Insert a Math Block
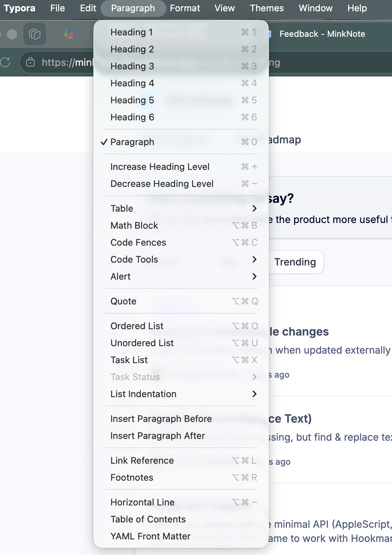This screenshot has width=392, height=555. coord(181,225)
